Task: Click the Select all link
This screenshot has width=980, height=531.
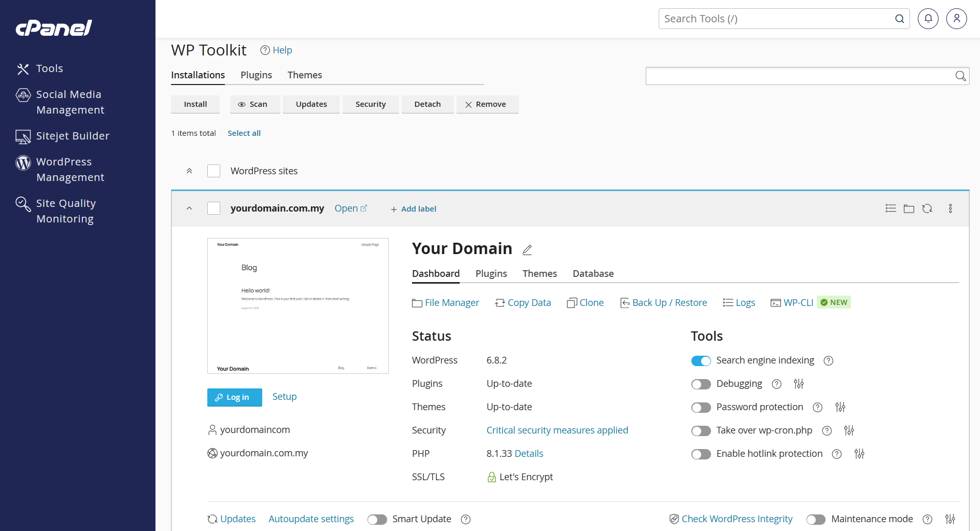Action: coord(244,133)
